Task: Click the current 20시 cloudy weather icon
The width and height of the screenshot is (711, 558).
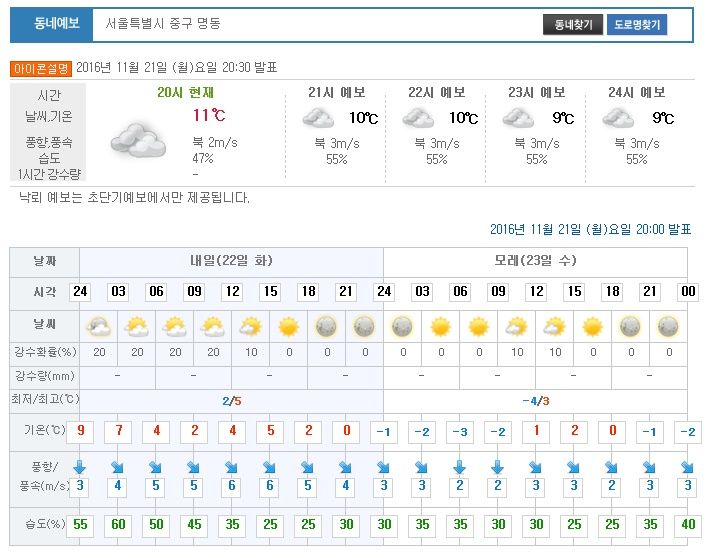Action: 138,138
